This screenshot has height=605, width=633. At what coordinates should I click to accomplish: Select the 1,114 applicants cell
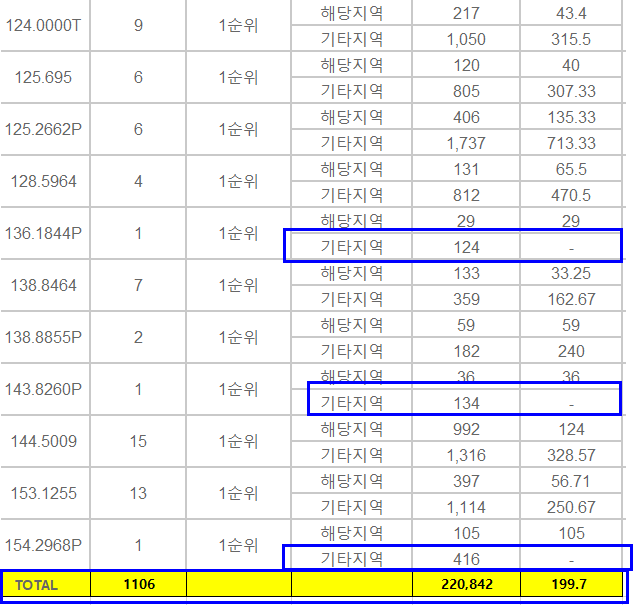[x=466, y=507]
